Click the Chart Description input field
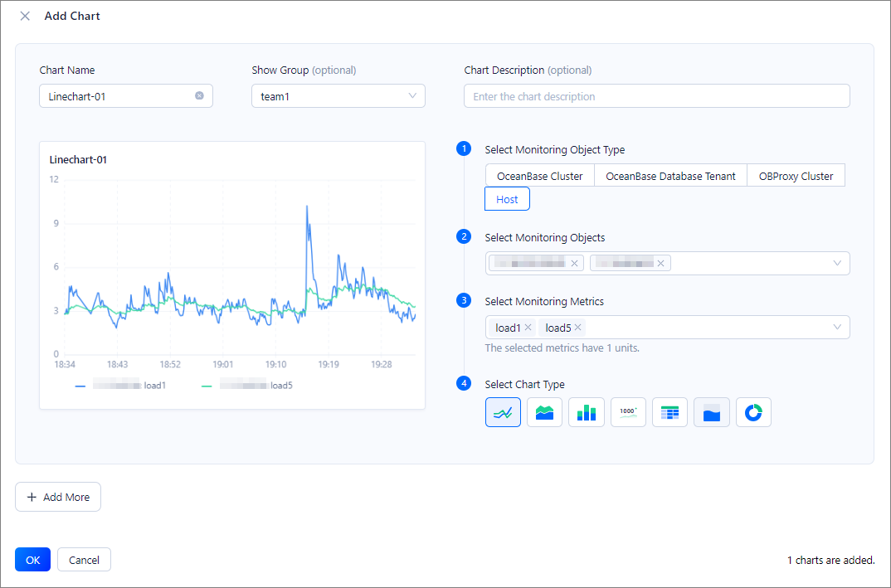 point(656,96)
